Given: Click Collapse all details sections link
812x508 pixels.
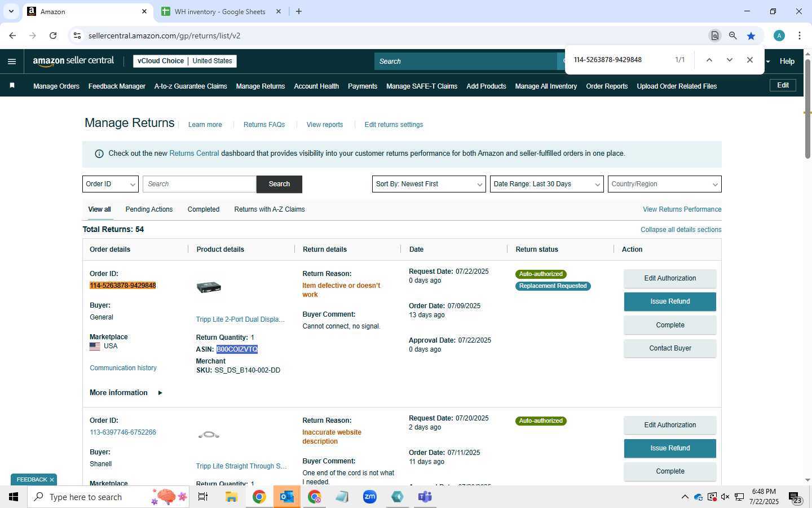Looking at the screenshot, I should [681, 230].
